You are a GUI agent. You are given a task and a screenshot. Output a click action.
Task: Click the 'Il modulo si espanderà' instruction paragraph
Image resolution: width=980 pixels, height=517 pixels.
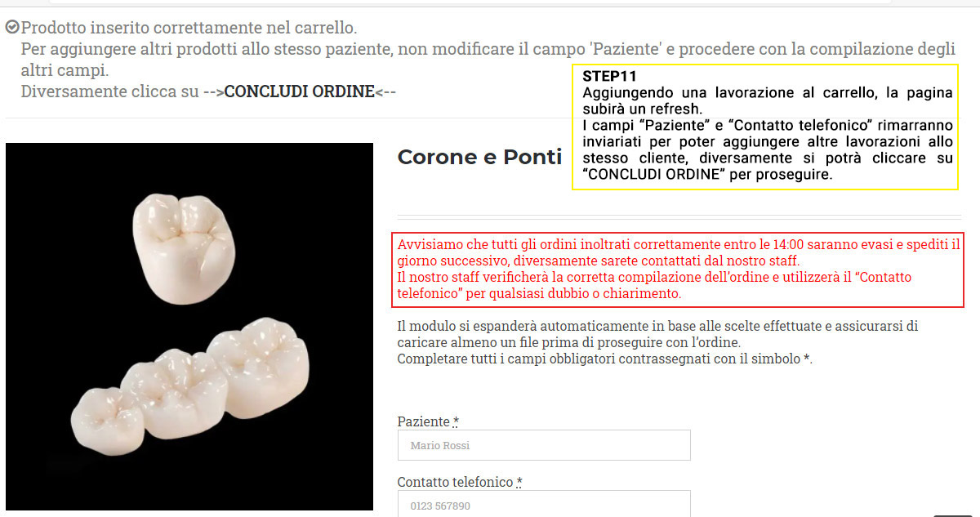tap(658, 334)
